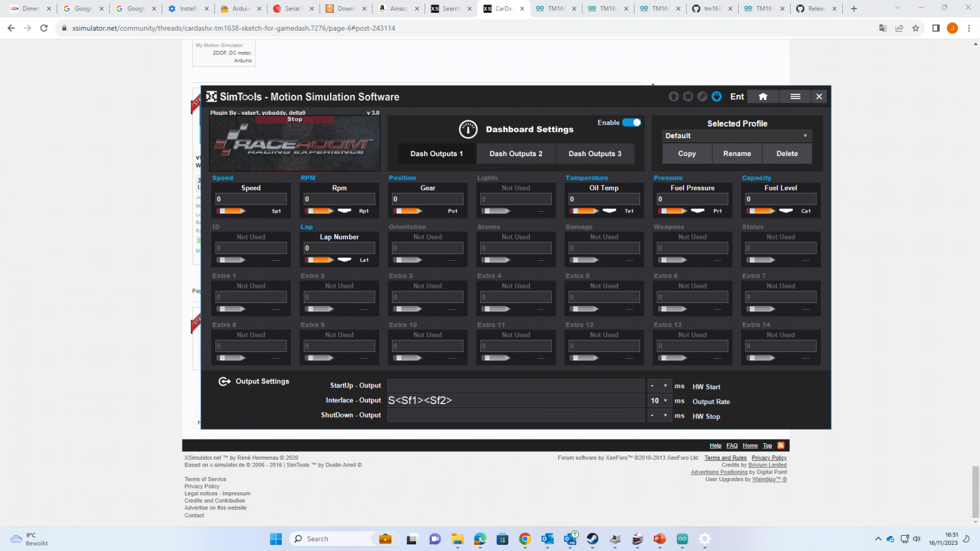This screenshot has height=551, width=980.
Task: Click the orange pencil under Speed
Action: click(232, 211)
